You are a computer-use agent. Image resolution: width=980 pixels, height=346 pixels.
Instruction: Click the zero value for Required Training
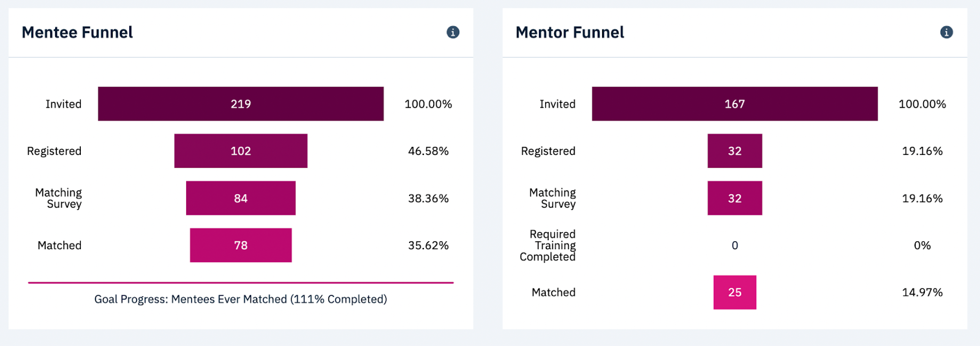pos(734,246)
